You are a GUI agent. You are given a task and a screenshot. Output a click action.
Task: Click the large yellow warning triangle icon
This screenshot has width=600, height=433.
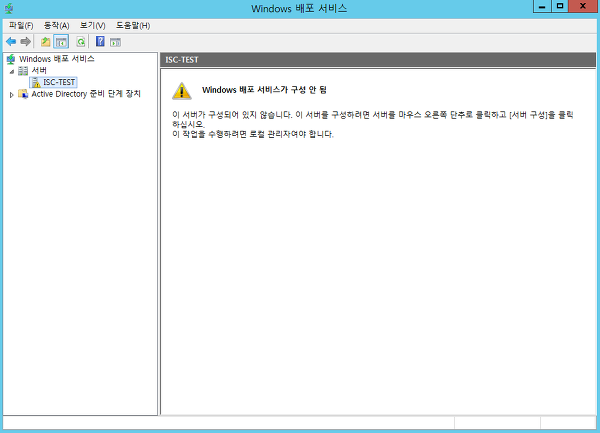click(182, 91)
